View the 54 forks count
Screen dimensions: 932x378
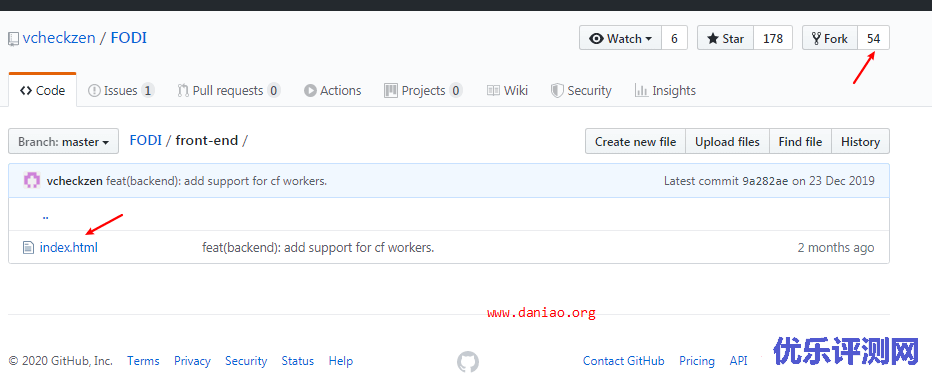pos(873,38)
